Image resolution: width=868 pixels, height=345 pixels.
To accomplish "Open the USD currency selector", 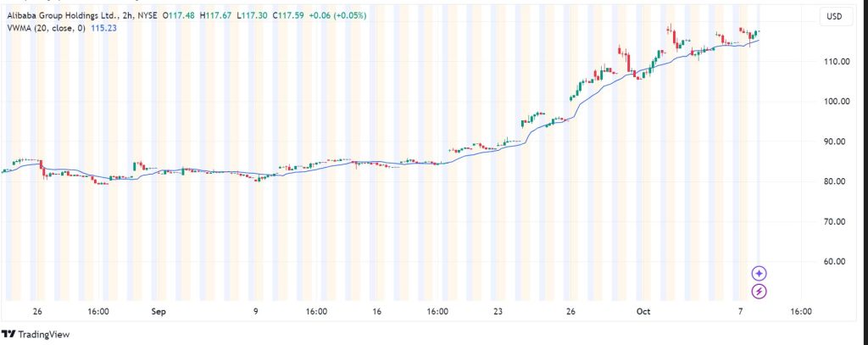I will tap(834, 17).
